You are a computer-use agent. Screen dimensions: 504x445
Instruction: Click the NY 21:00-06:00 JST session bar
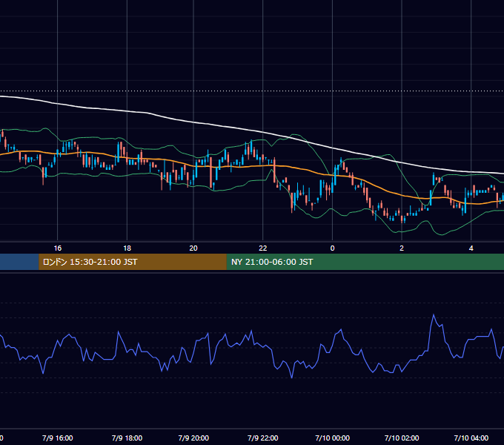coord(365,262)
